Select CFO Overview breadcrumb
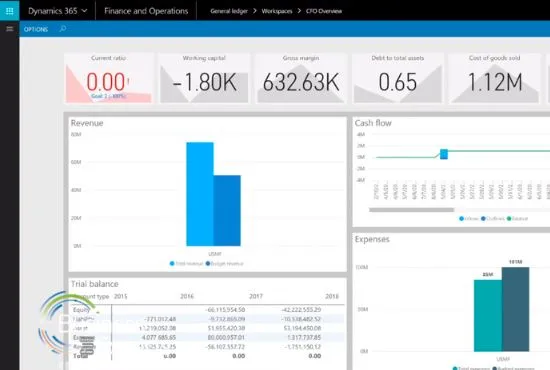 point(324,11)
